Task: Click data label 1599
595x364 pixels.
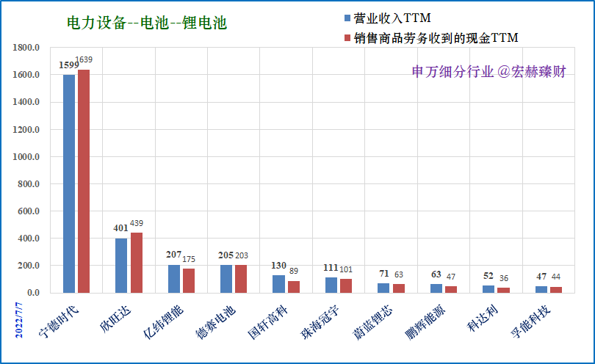Action: coord(69,65)
